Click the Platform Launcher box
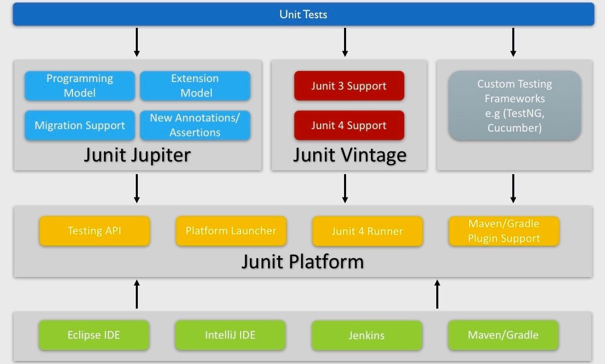Image resolution: width=605 pixels, height=364 pixels. [x=231, y=231]
